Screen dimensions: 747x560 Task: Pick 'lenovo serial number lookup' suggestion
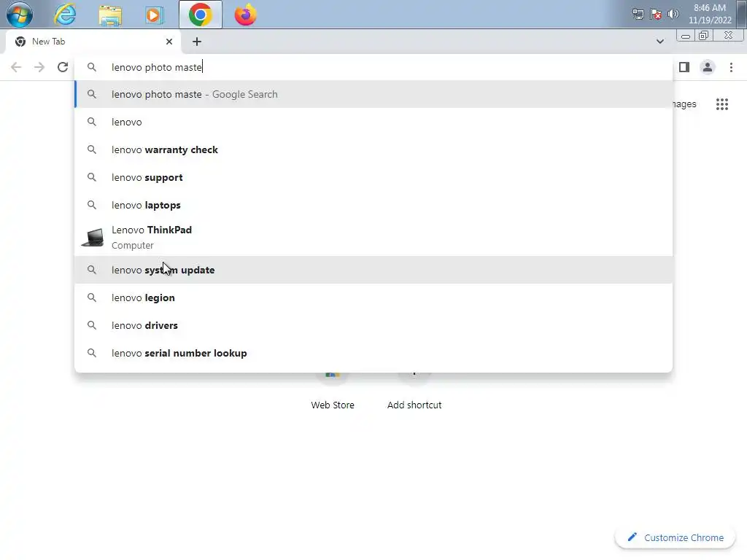coord(373,353)
